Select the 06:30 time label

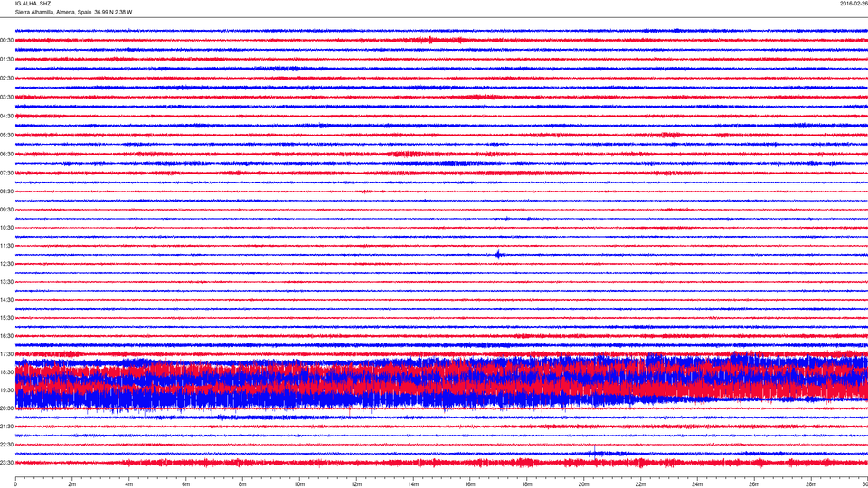click(6, 154)
